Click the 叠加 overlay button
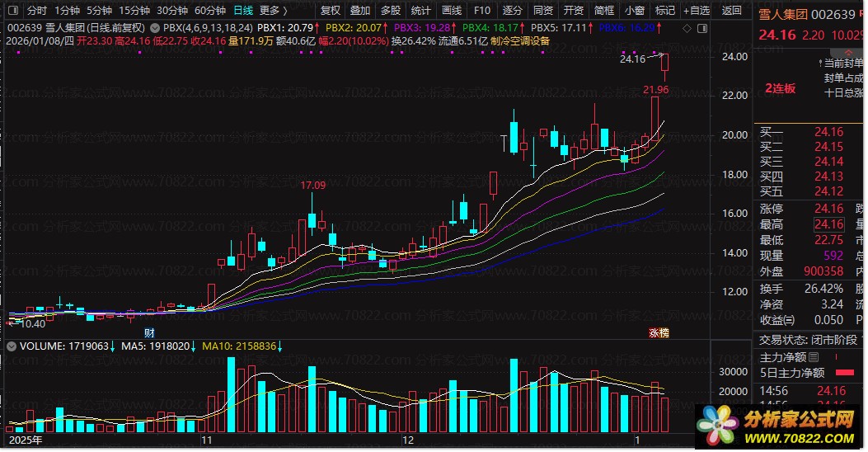Viewport: 868px width, 452px height. point(360,10)
